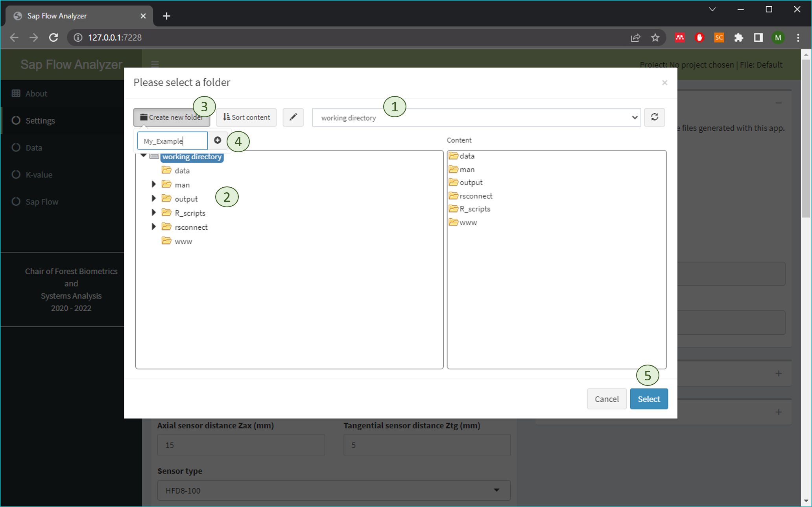This screenshot has width=812, height=507.
Task: Click the refresh icon beside working directory dropdown
Action: tap(654, 117)
